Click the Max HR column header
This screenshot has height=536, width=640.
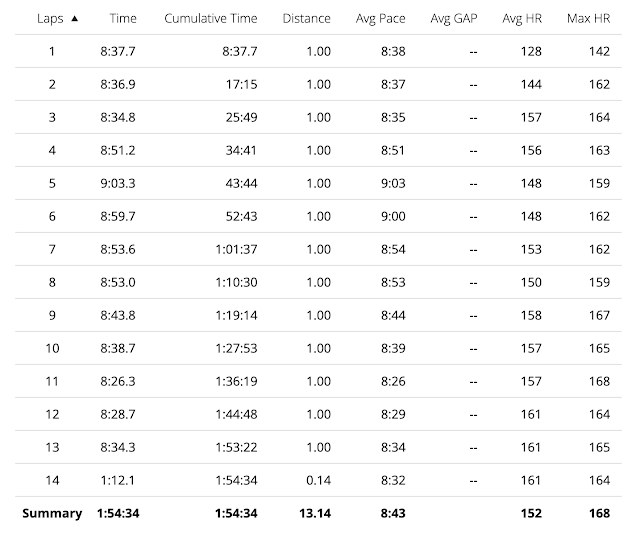point(589,18)
